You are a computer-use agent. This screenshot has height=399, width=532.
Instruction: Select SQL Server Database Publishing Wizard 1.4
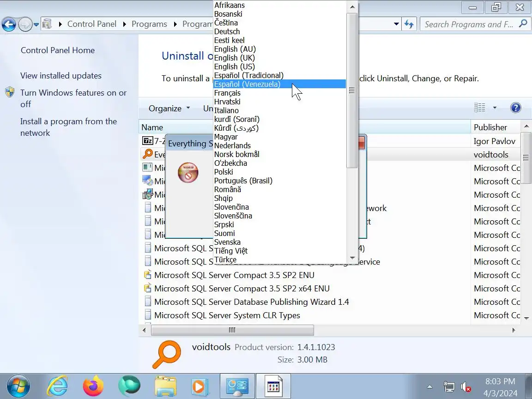tap(251, 302)
